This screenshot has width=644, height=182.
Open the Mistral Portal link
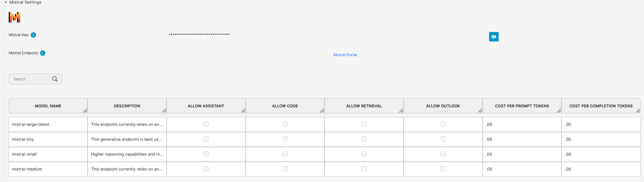tap(345, 55)
